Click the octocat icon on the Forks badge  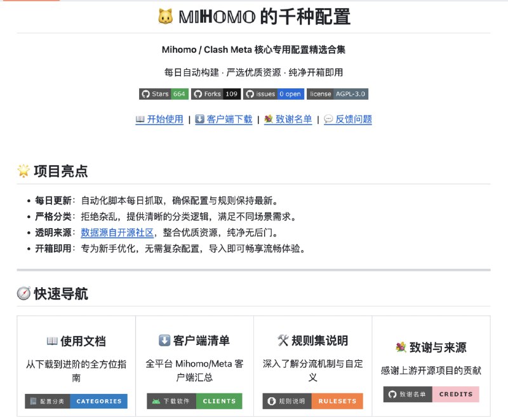pyautogui.click(x=199, y=95)
